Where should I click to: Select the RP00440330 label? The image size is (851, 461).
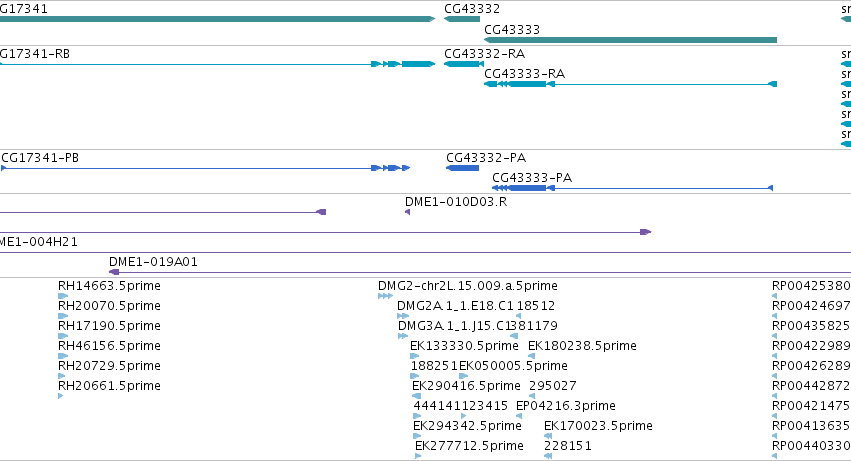811,446
